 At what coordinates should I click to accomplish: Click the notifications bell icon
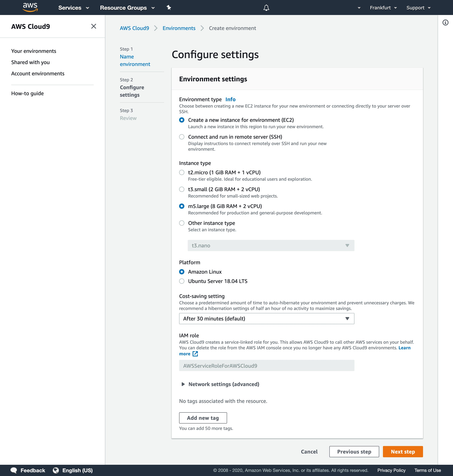[266, 8]
